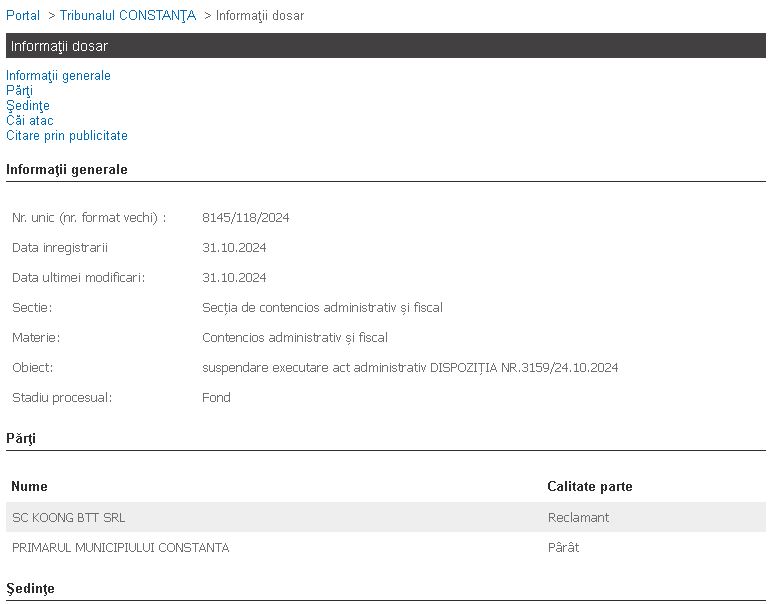Click the dark Informații dosar header bar
The width and height of the screenshot is (777, 604).
coord(386,46)
